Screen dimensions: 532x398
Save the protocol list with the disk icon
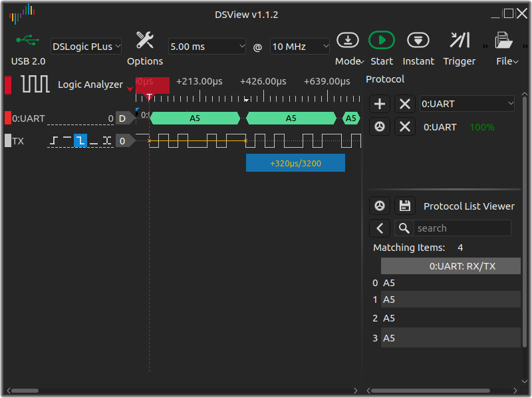click(x=404, y=206)
